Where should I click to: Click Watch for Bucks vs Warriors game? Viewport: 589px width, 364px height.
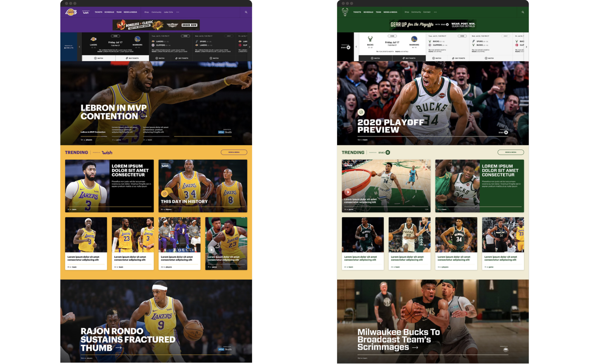coord(375,58)
